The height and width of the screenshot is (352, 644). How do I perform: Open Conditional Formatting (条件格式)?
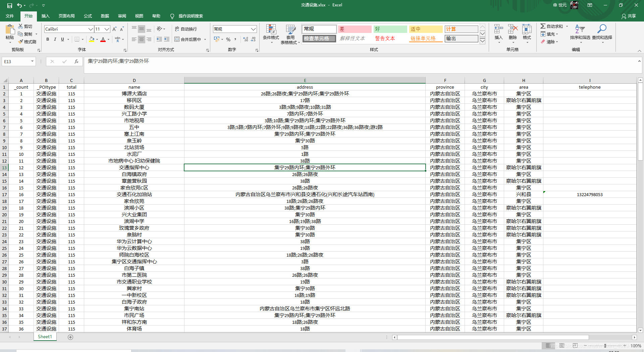271,34
